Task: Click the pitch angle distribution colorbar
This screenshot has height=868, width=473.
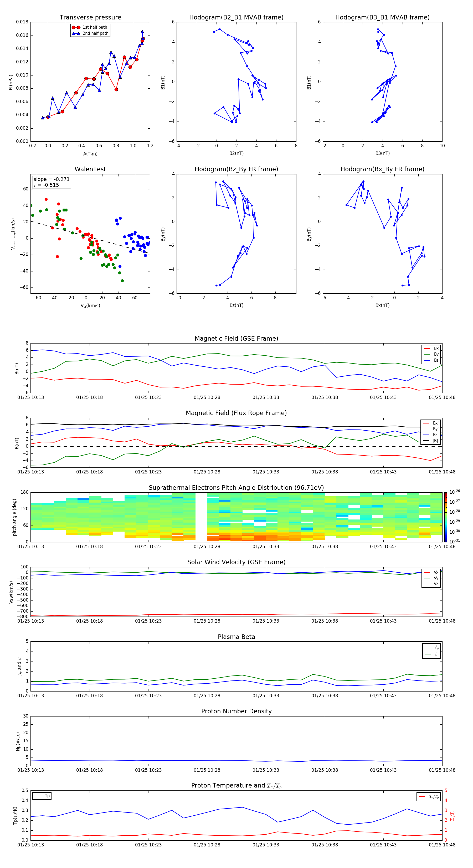Action: click(x=446, y=517)
